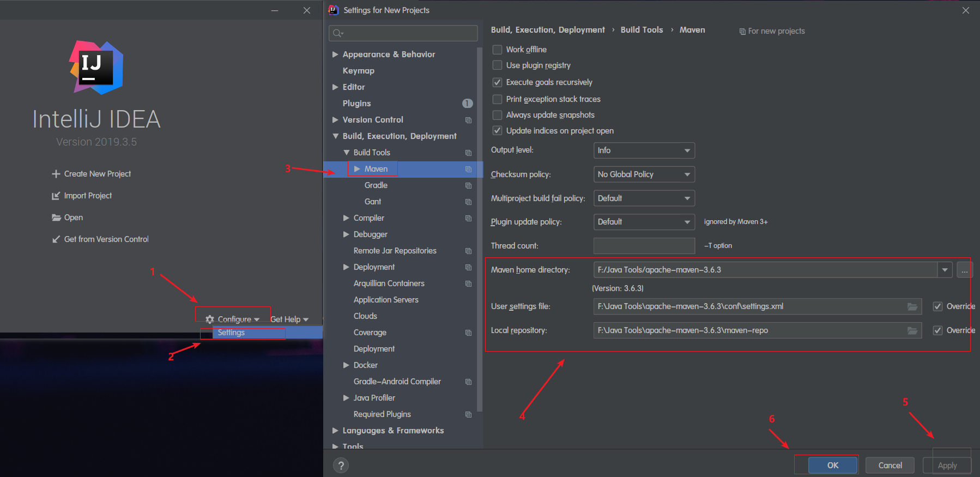Screen dimensions: 980x477
Task: Open the Get Help dropdown menu
Action: (289, 319)
